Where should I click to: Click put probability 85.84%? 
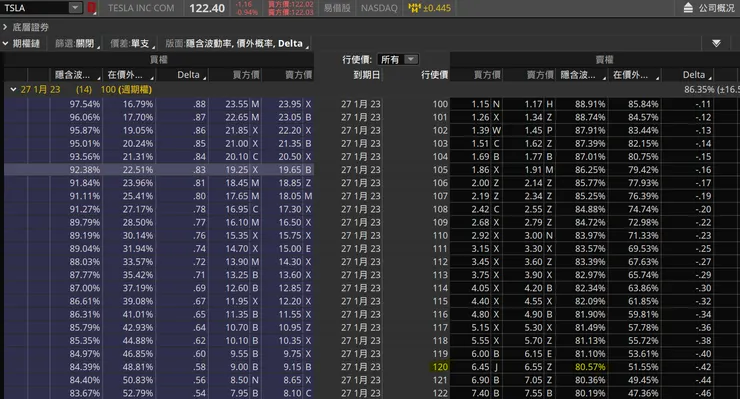point(643,104)
